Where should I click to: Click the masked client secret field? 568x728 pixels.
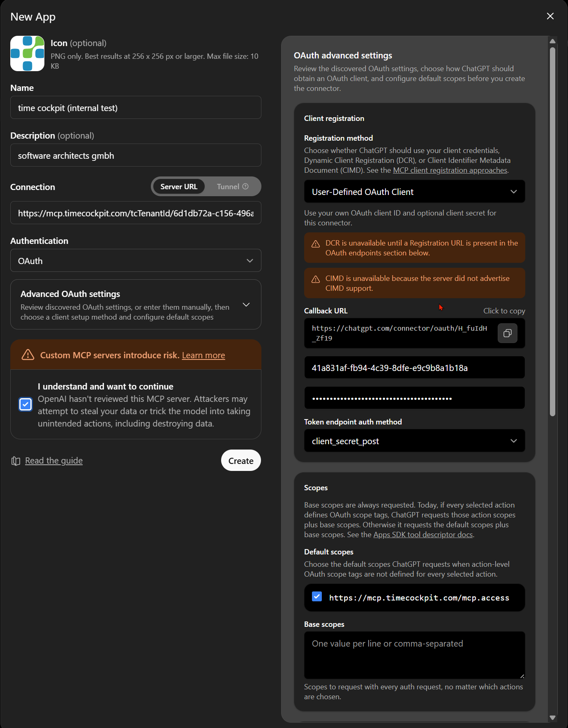click(x=414, y=398)
